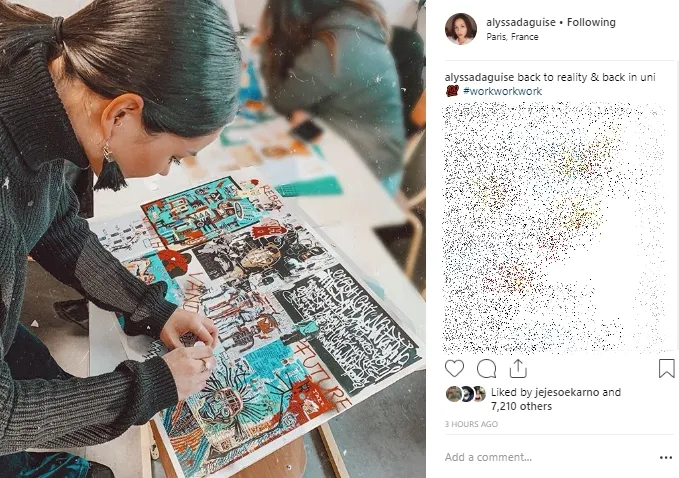Select the first liker avatar beside Liked by
This screenshot has height=478, width=679.
(x=454, y=394)
